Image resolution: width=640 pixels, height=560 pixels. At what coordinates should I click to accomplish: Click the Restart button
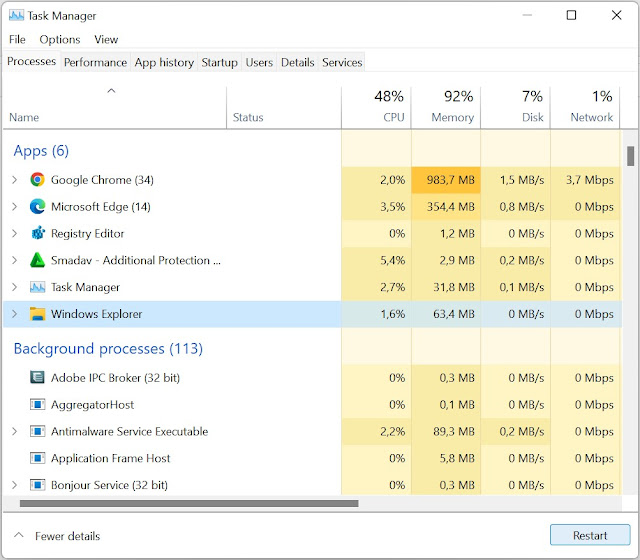[x=590, y=535]
